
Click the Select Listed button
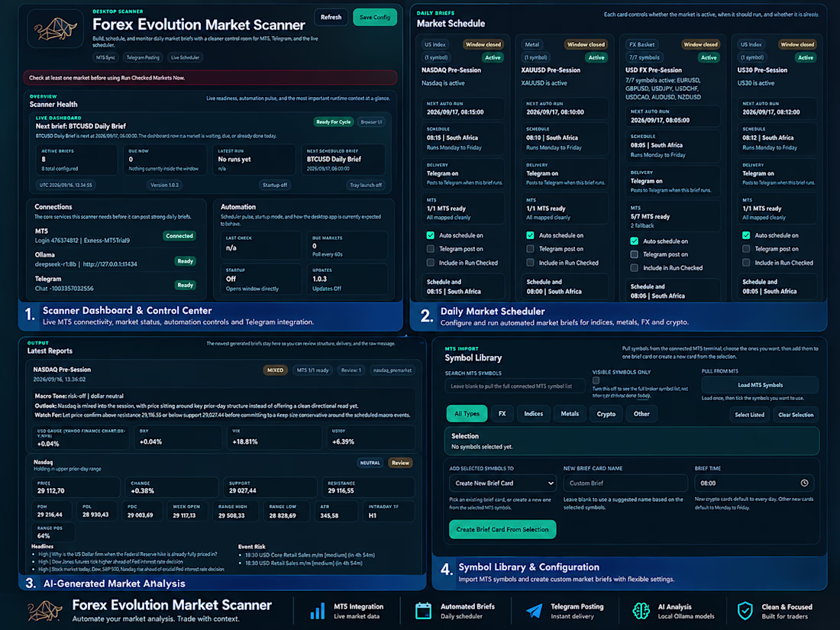point(749,415)
